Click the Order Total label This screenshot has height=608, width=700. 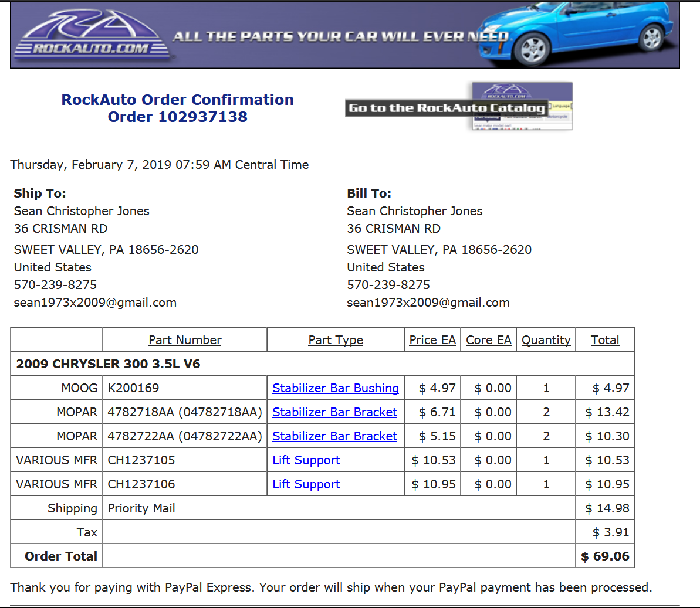coord(60,557)
